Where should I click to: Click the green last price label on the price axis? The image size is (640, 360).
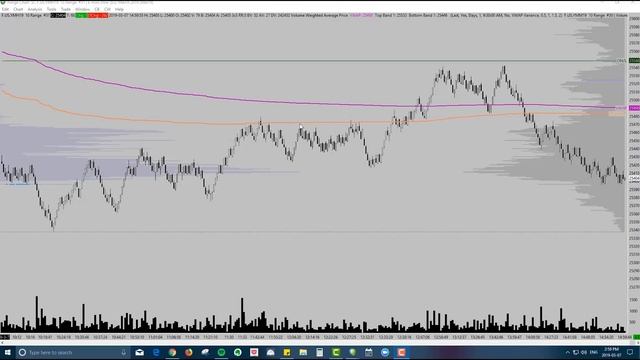point(634,60)
